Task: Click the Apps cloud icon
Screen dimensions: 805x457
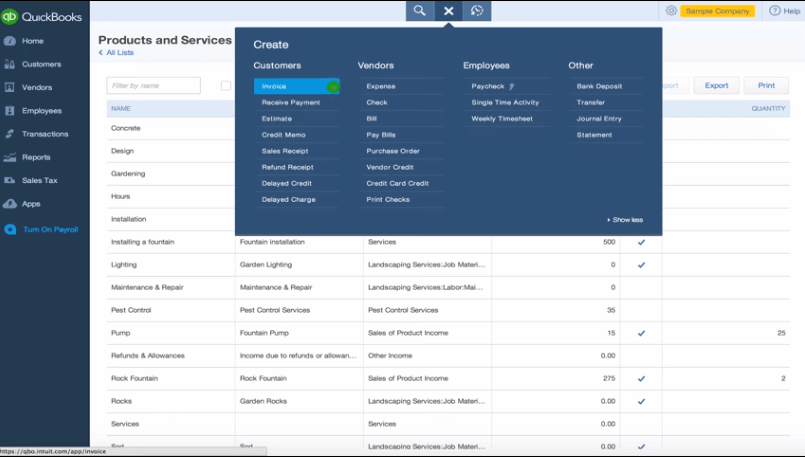Action: 9,204
